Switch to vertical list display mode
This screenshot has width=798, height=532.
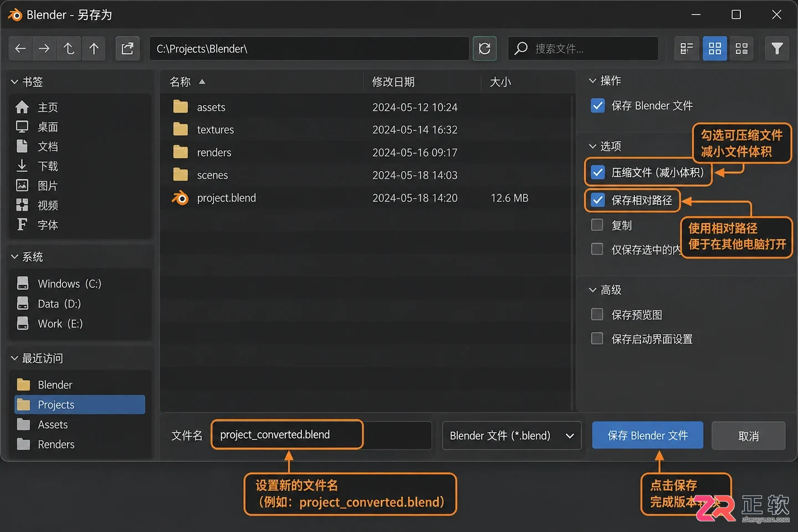click(x=687, y=49)
